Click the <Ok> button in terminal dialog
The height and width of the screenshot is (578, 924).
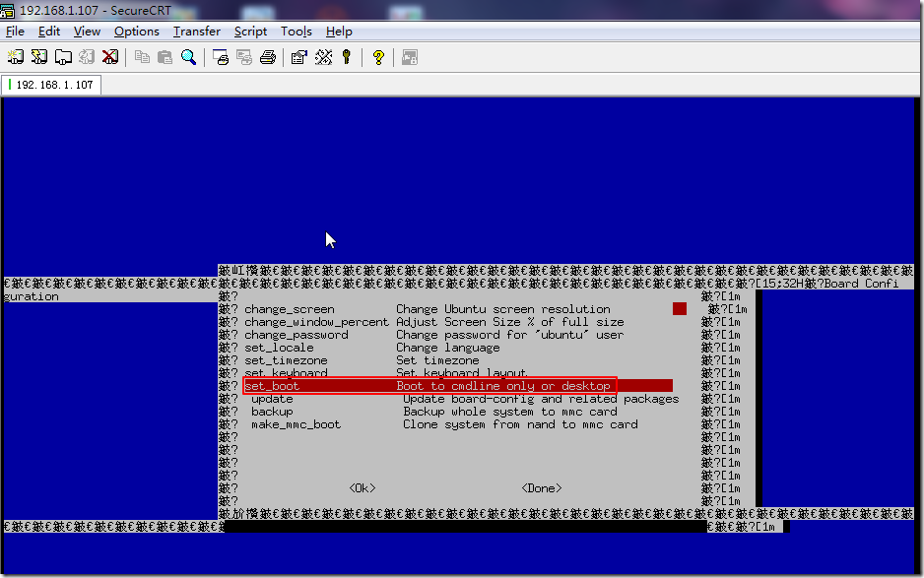pyautogui.click(x=363, y=488)
